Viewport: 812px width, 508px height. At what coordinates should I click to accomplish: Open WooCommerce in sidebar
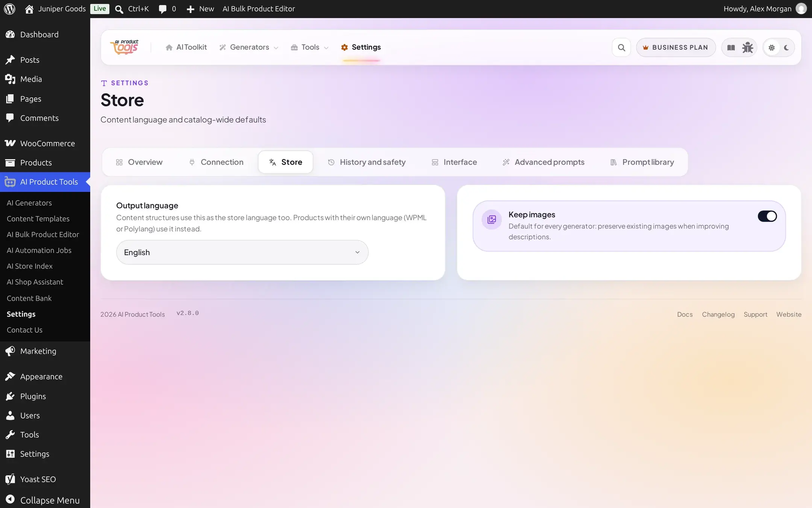[45, 143]
